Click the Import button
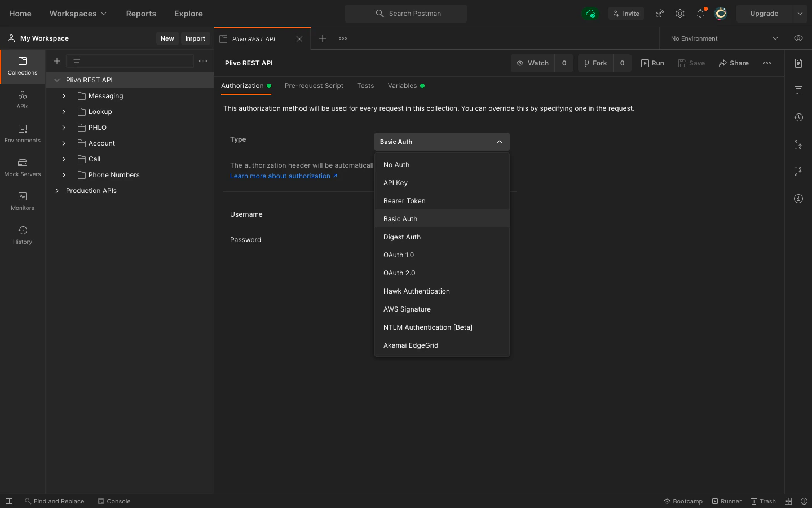Viewport: 812px width, 508px height. [x=195, y=38]
